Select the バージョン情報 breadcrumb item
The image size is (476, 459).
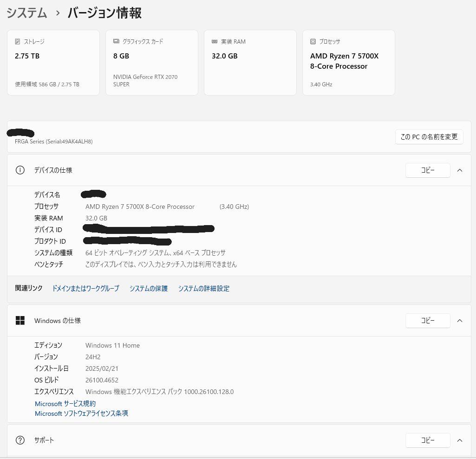click(103, 13)
